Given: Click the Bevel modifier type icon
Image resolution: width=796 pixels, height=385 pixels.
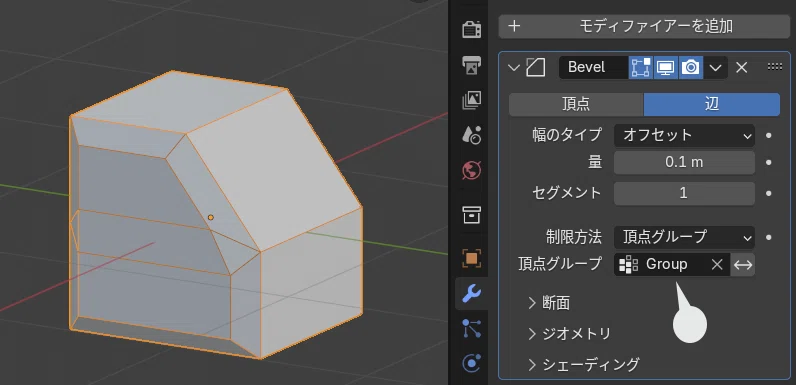Looking at the screenshot, I should (536, 68).
